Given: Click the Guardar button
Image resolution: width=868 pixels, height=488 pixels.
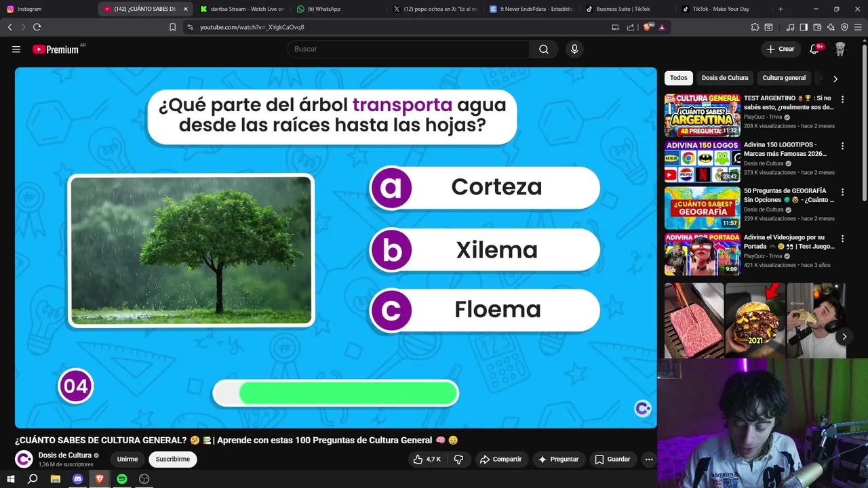Looking at the screenshot, I should 612,460.
